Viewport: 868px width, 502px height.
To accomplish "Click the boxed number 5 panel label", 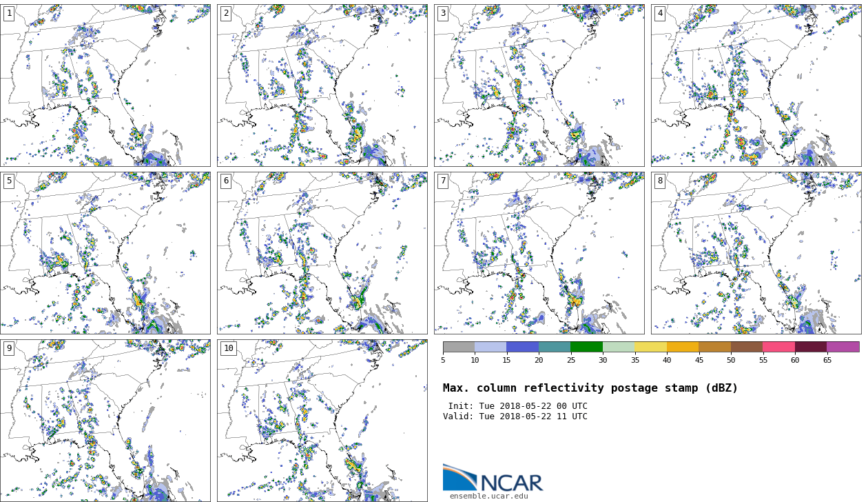I will click(x=9, y=181).
